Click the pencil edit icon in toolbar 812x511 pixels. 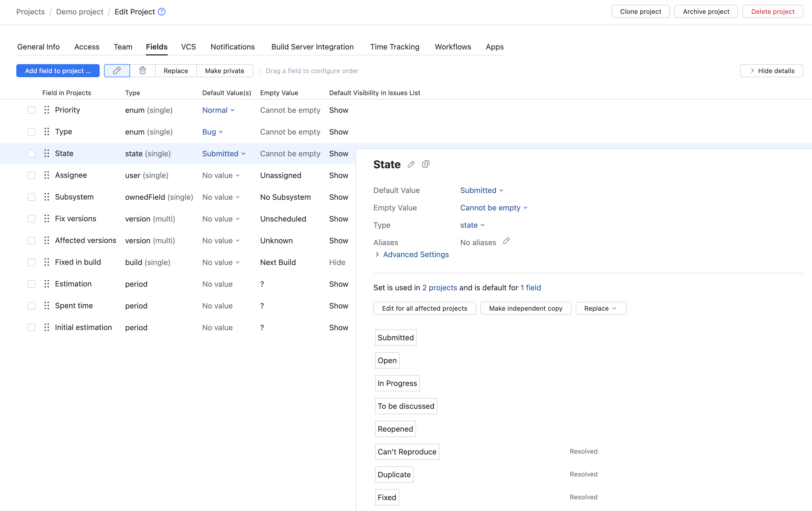(x=117, y=71)
